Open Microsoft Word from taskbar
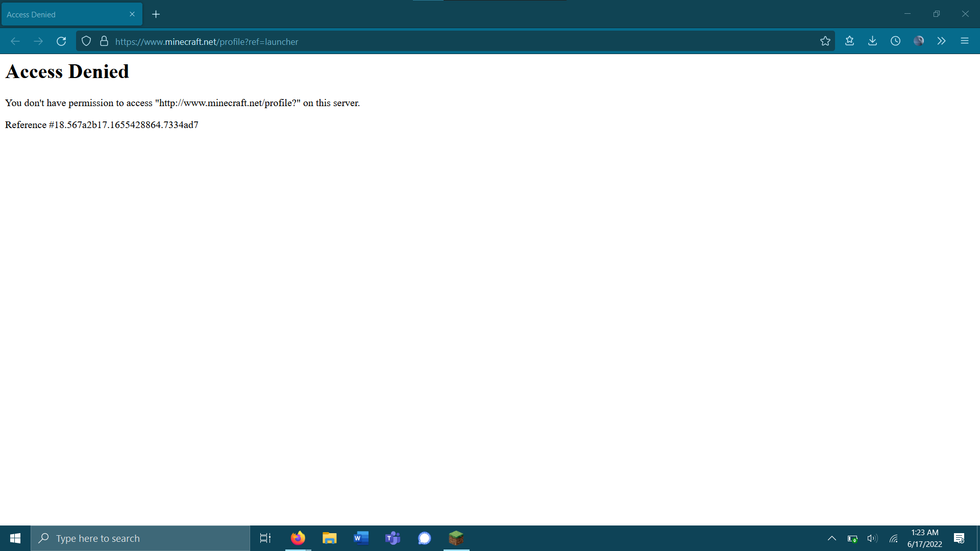Image resolution: width=980 pixels, height=551 pixels. coord(361,538)
